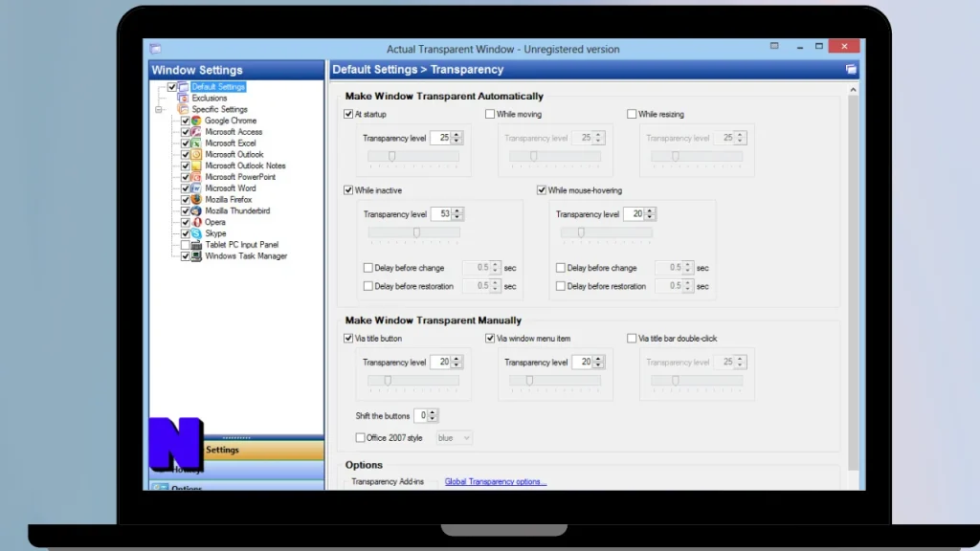Click the window icon in Transparency header
This screenshot has width=980, height=551.
851,69
